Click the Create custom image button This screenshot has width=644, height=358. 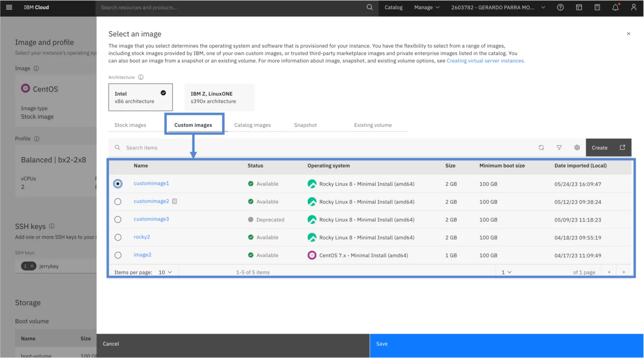click(608, 148)
